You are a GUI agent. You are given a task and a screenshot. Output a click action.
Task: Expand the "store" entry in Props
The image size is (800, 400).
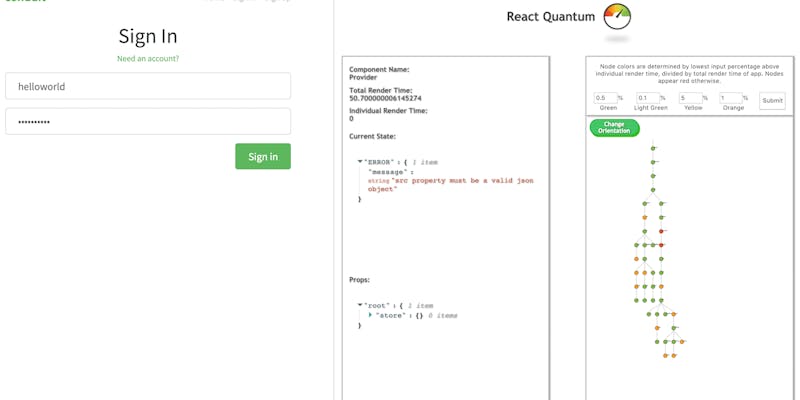coord(370,315)
